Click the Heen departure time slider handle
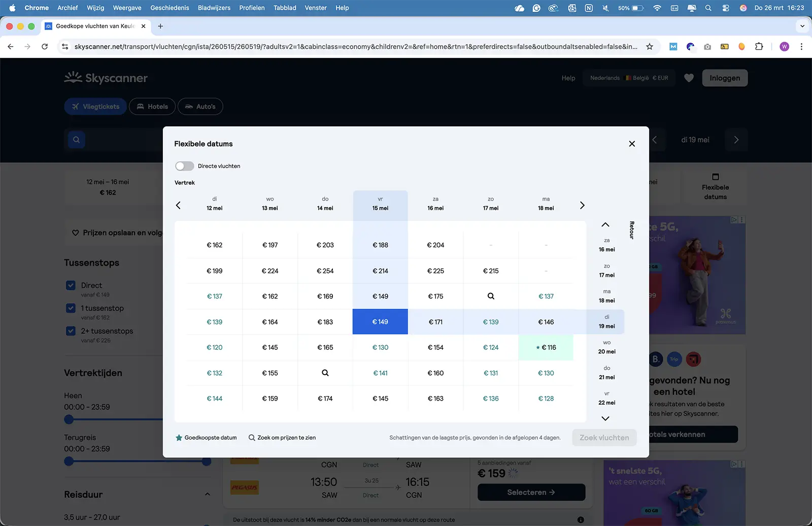 click(69, 419)
